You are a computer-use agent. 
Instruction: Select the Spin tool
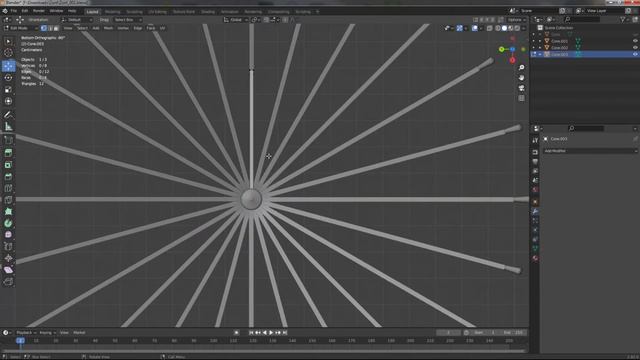pyautogui.click(x=8, y=223)
